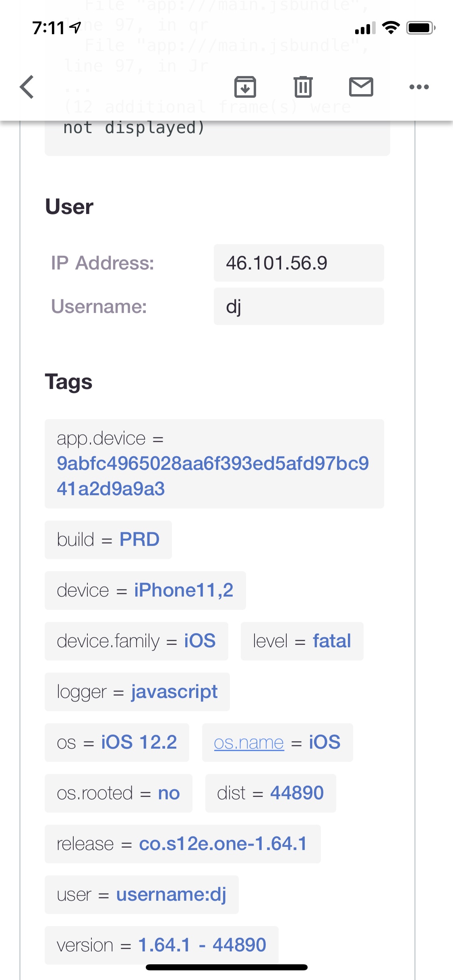Tap the IP address 46.101.56.9 field
Screen dimensions: 453x980
coord(298,263)
